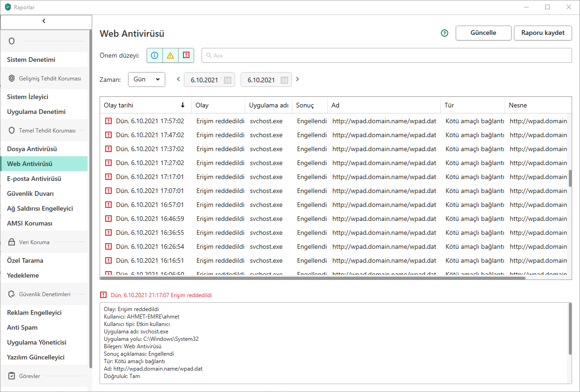The width and height of the screenshot is (580, 392).
Task: Select the alert icon of the 16:36:55 event
Action: pos(108,233)
